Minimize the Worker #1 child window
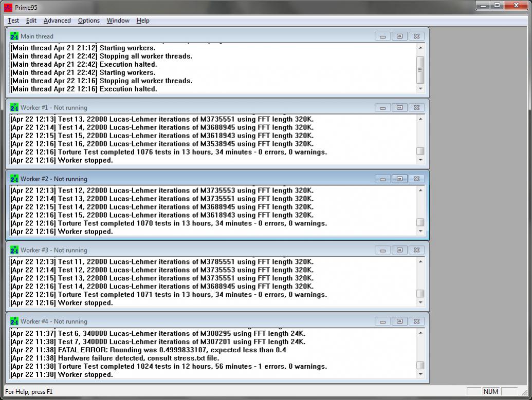Viewport: 532px width, 400px height. (383, 107)
